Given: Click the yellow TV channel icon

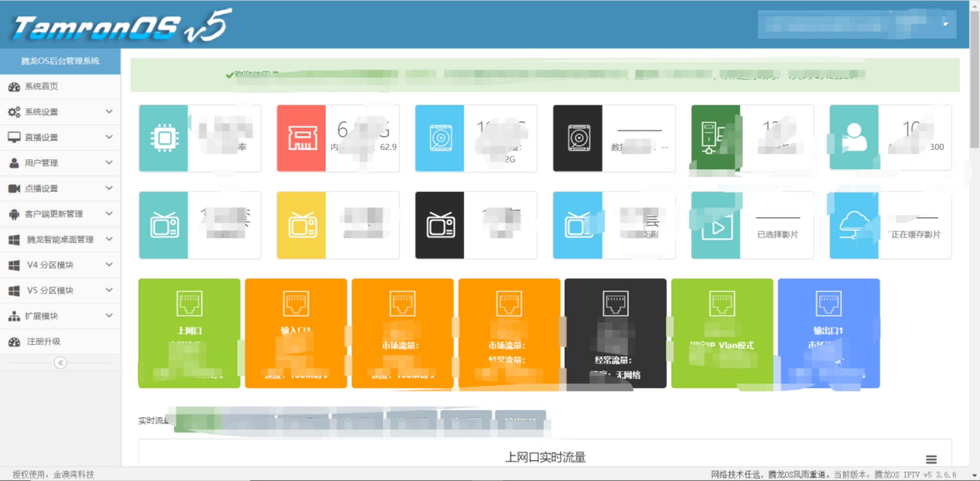Looking at the screenshot, I should click(302, 225).
